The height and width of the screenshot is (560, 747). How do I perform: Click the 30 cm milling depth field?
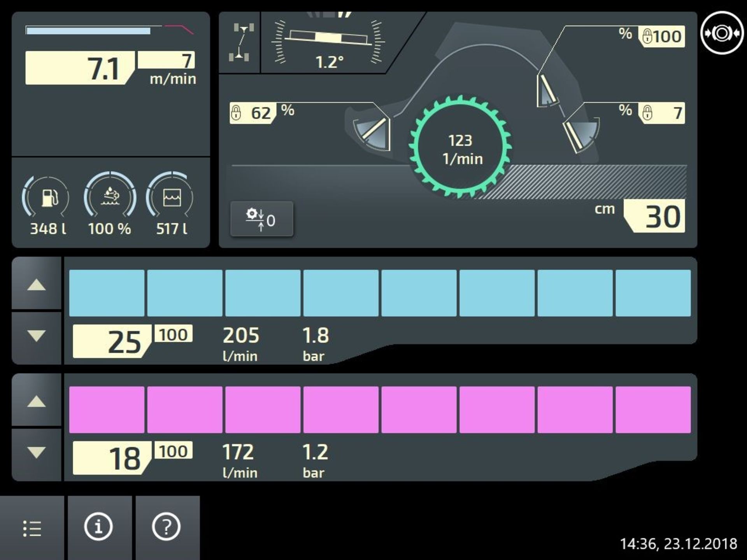[657, 216]
